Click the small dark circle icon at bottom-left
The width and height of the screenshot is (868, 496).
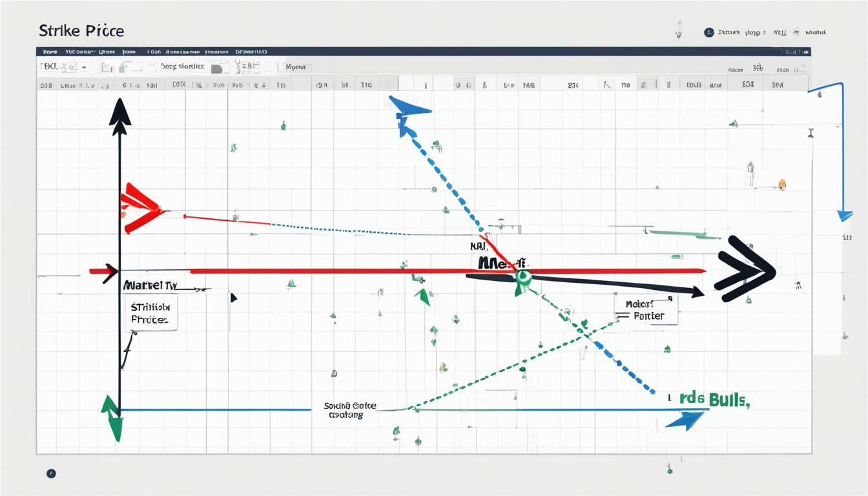[x=51, y=473]
